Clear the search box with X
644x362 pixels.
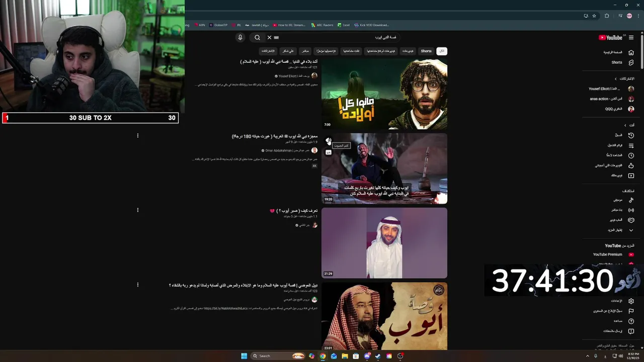[x=269, y=37]
